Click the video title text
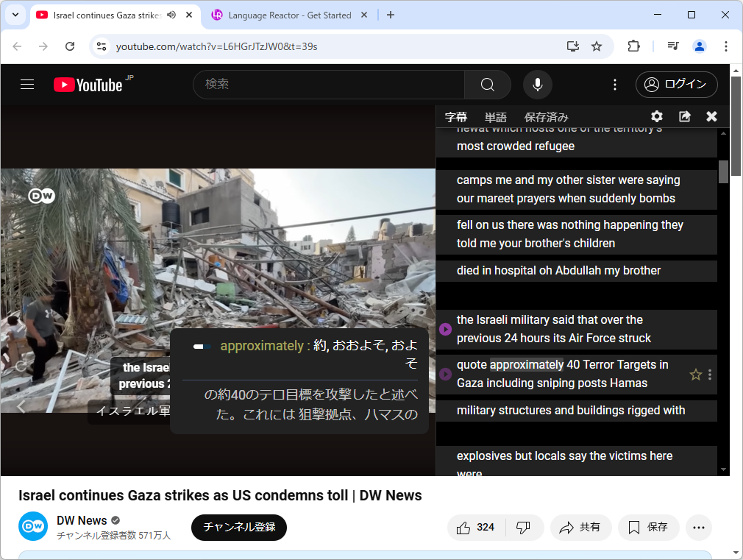The image size is (743, 560). point(220,495)
